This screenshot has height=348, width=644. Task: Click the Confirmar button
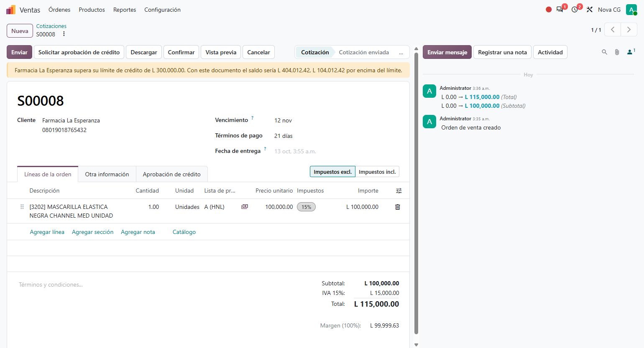coord(181,52)
